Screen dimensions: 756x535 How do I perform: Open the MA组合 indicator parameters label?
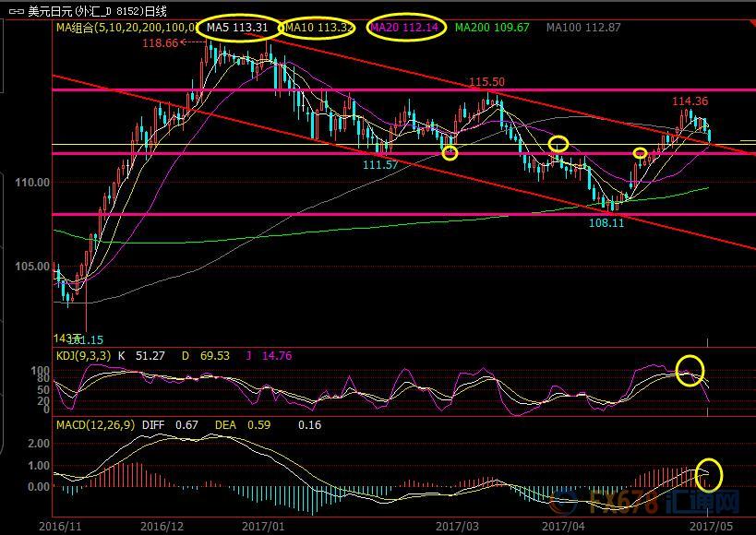126,28
